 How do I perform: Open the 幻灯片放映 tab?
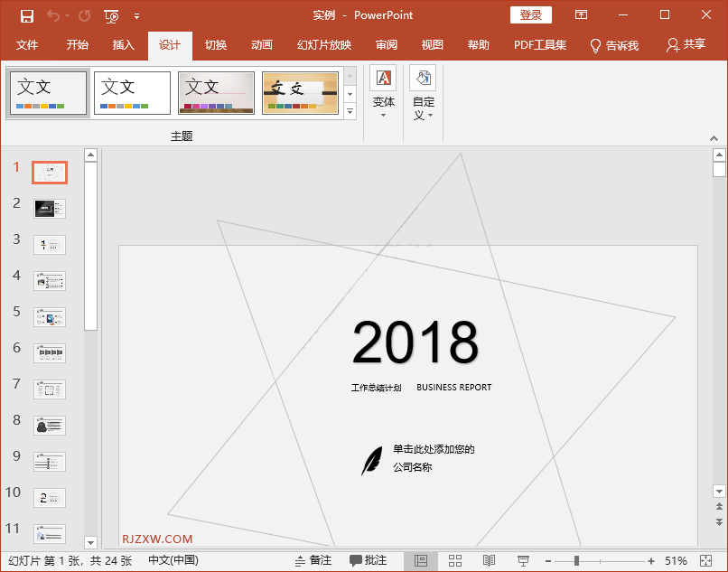click(324, 45)
